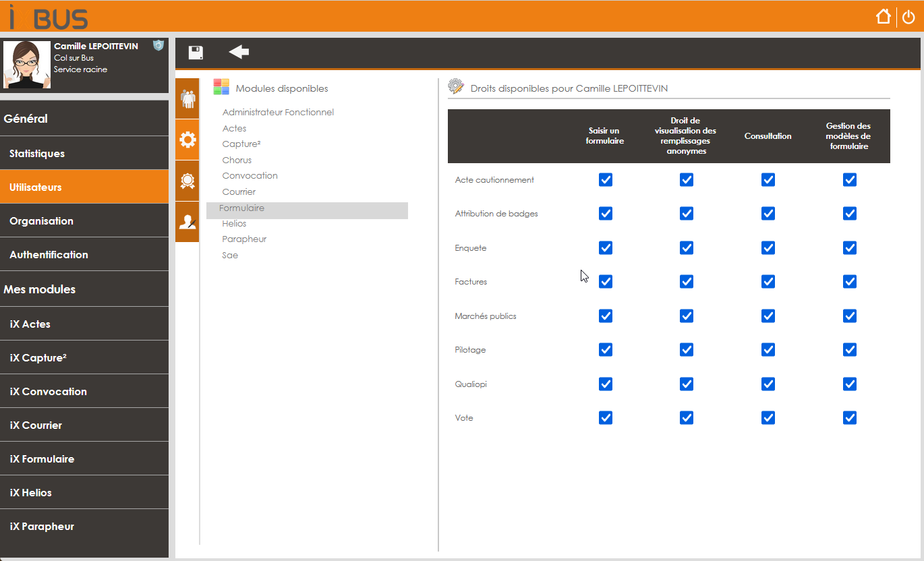This screenshot has width=924, height=561.
Task: Go to iX Courrier module
Action: click(x=84, y=425)
